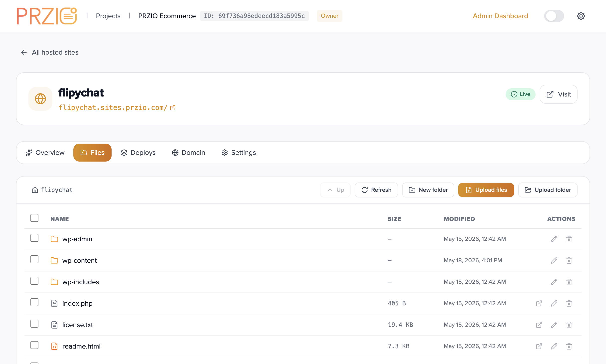Screen dimensions: 606x364
Task: Switch to the Overview tab
Action: [x=45, y=153]
